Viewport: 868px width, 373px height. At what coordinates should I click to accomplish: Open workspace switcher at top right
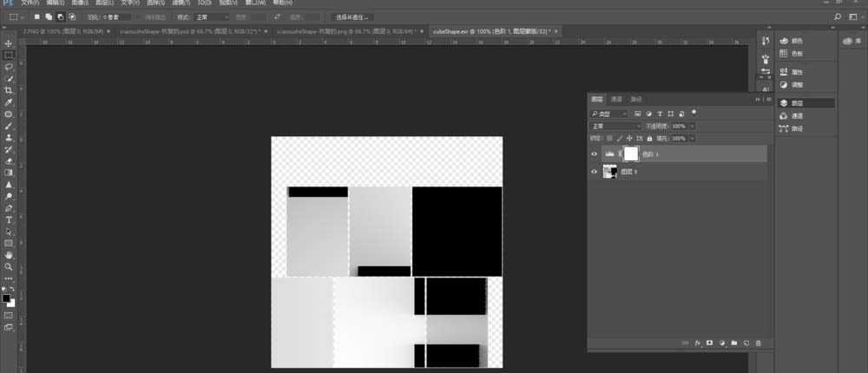click(x=856, y=17)
